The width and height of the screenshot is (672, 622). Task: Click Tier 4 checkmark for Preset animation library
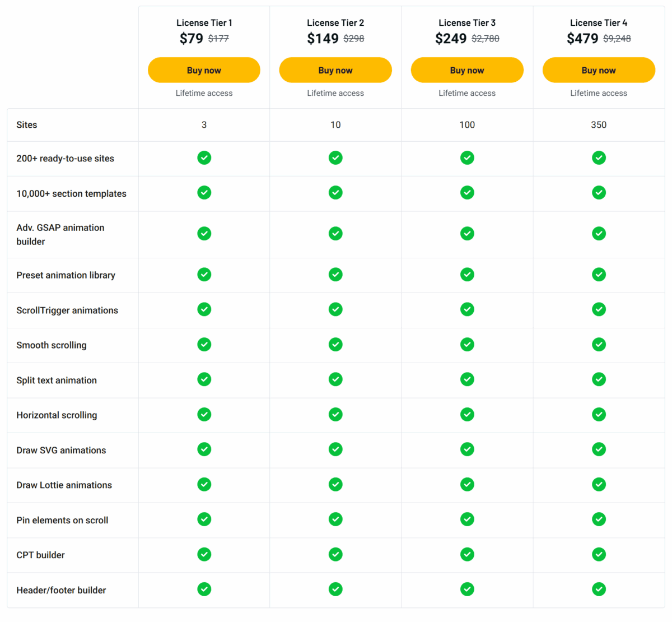pos(599,275)
